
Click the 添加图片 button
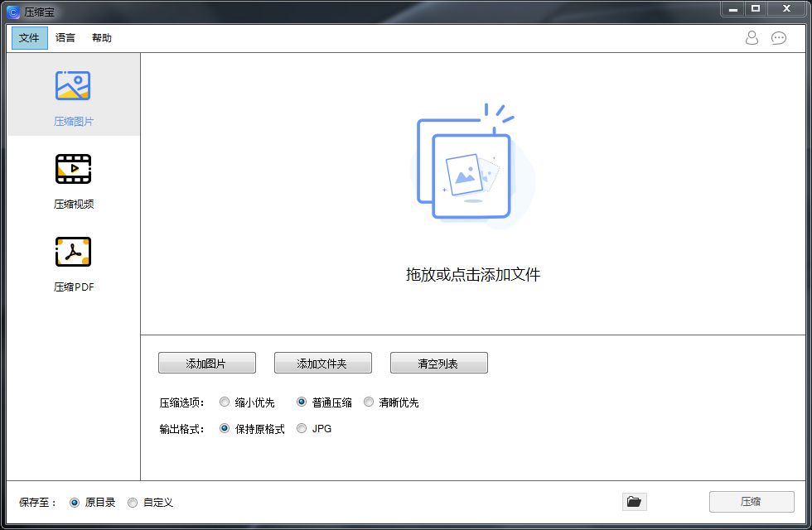(x=206, y=363)
